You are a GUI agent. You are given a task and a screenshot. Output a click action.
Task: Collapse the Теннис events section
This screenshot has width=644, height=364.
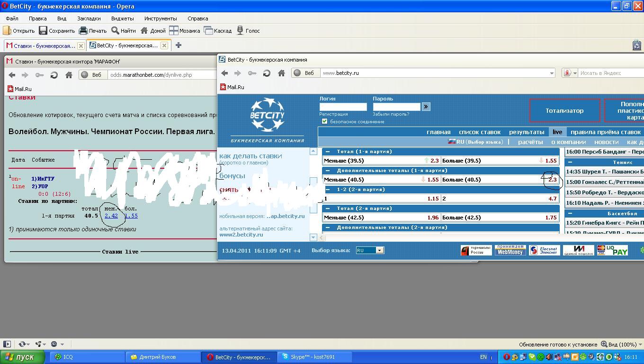pyautogui.click(x=570, y=162)
